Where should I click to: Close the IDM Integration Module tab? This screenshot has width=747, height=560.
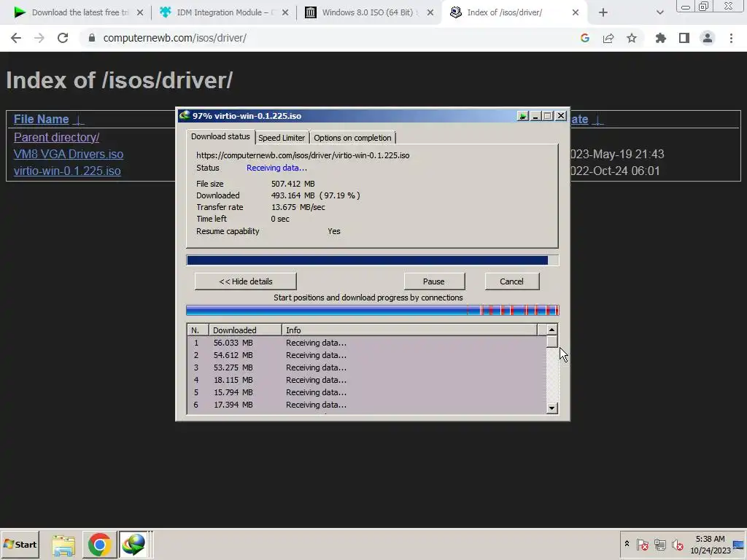click(285, 13)
